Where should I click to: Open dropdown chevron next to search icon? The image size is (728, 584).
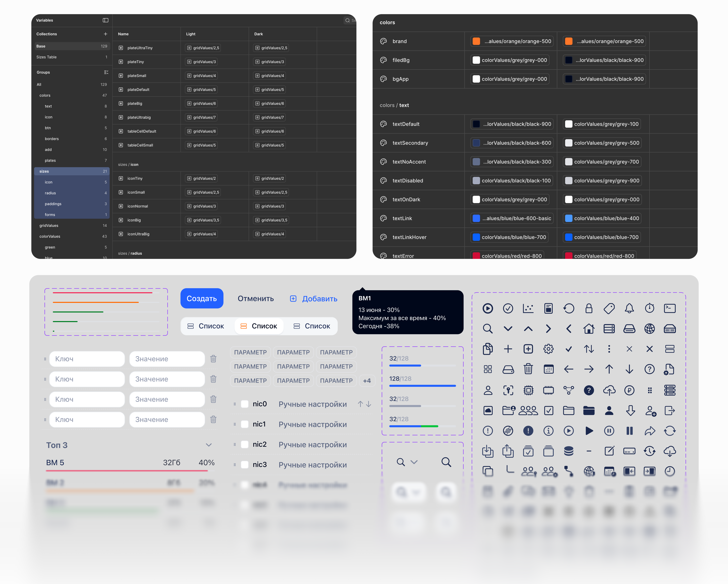click(x=414, y=462)
